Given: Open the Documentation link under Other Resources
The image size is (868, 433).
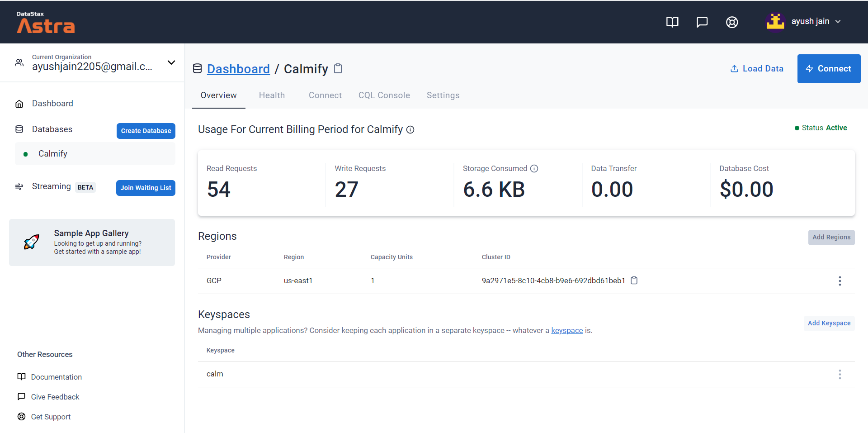Looking at the screenshot, I should [x=57, y=377].
